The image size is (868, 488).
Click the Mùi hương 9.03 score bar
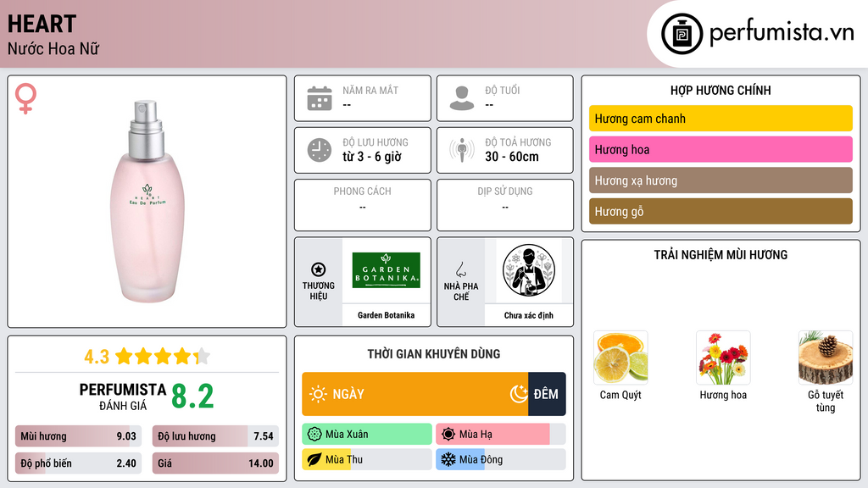pyautogui.click(x=79, y=436)
